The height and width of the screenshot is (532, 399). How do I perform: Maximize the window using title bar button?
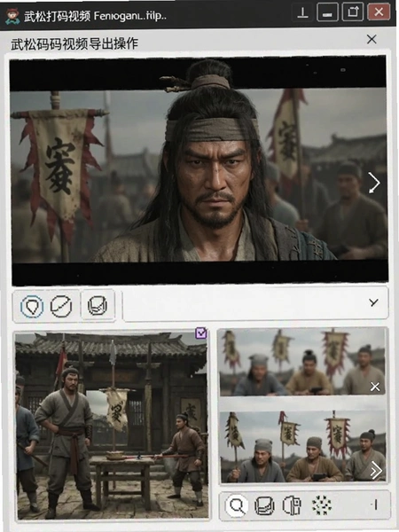pos(353,12)
